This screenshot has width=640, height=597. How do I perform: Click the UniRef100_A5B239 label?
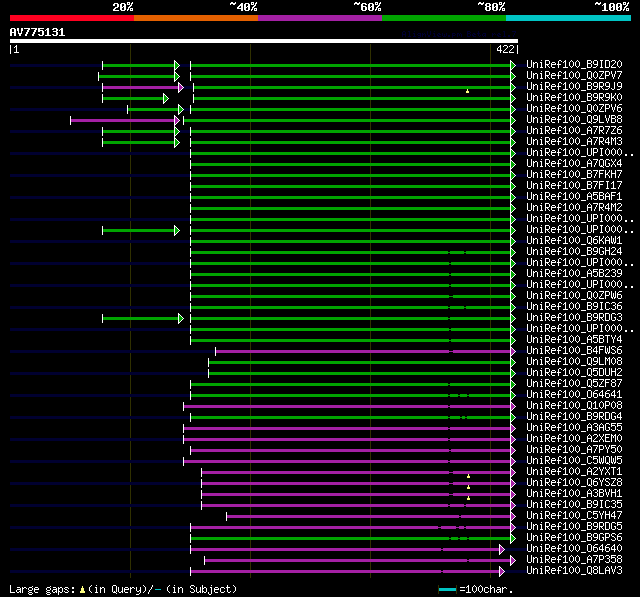[x=574, y=274]
